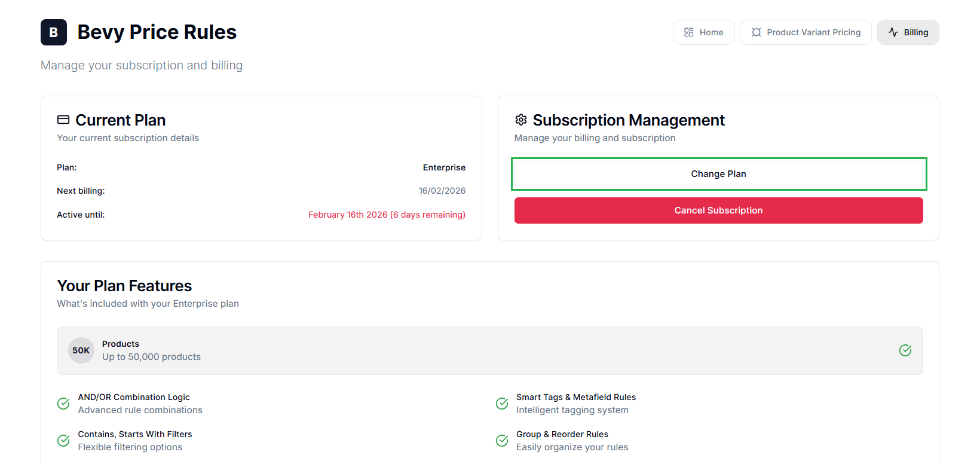980x464 pixels.
Task: Click the checkmark beside Group & Reorder Rules
Action: [x=502, y=441]
